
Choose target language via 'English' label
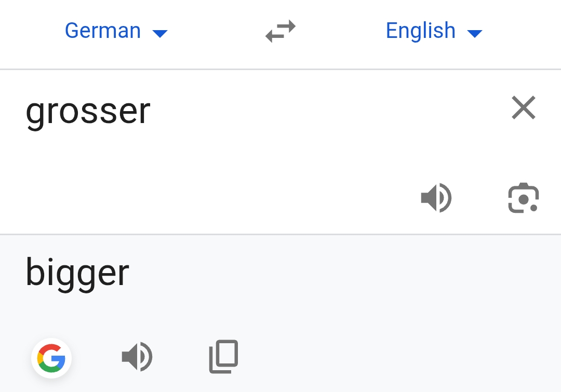(420, 31)
